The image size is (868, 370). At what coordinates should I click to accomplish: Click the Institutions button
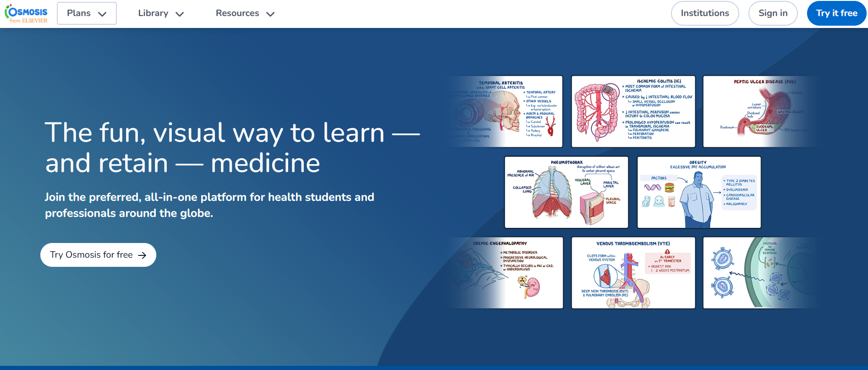pos(704,13)
